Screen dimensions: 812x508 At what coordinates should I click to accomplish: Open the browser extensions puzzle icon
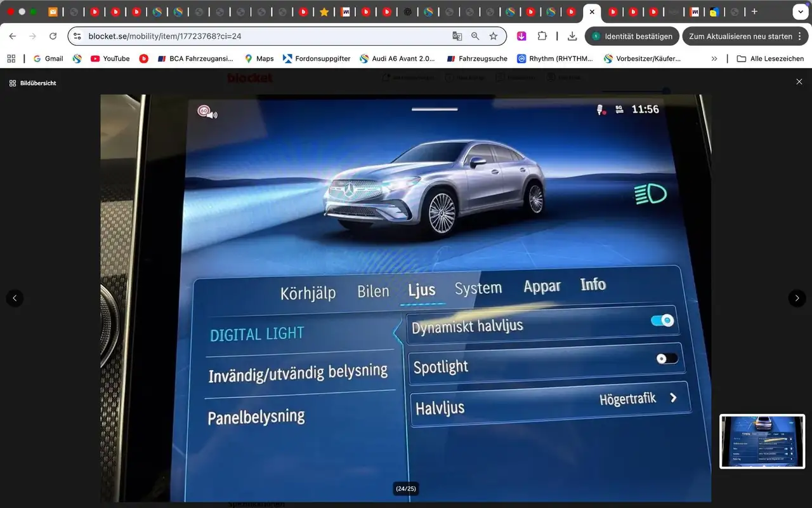click(x=542, y=36)
